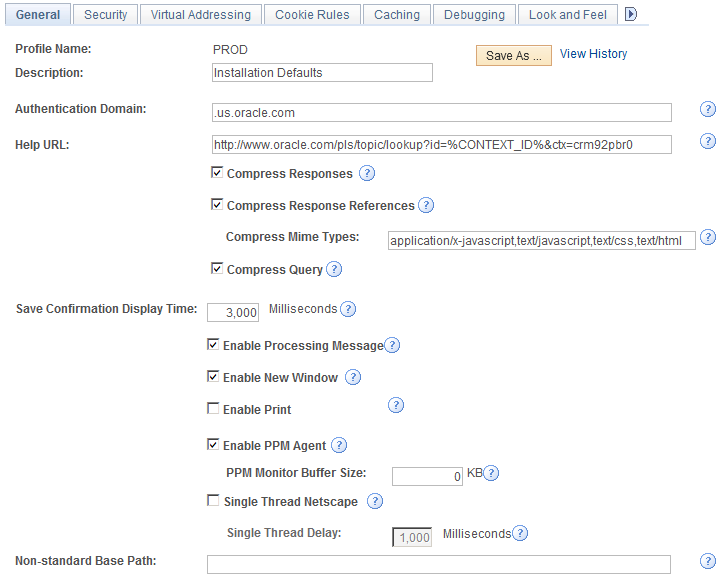Show help for Compress Response References

(x=426, y=206)
